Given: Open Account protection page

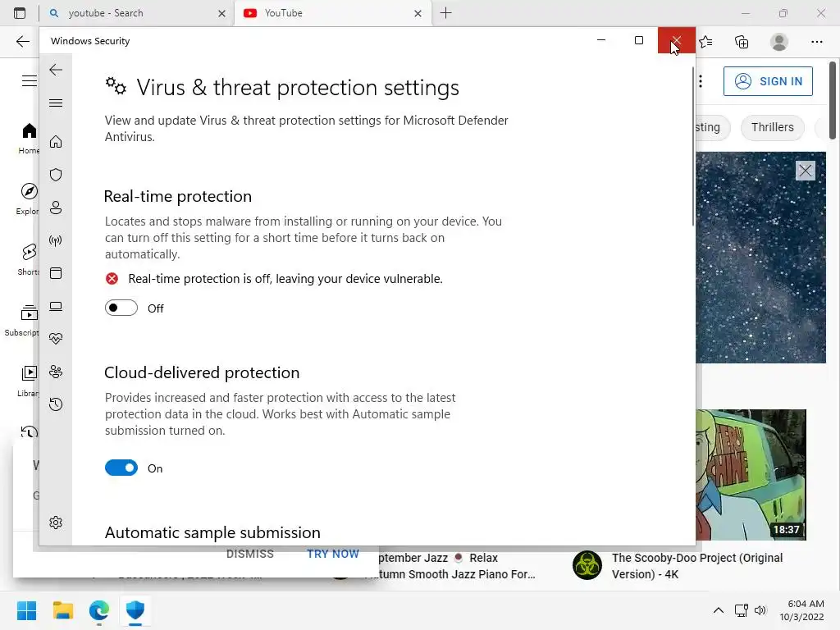Looking at the screenshot, I should coord(56,208).
